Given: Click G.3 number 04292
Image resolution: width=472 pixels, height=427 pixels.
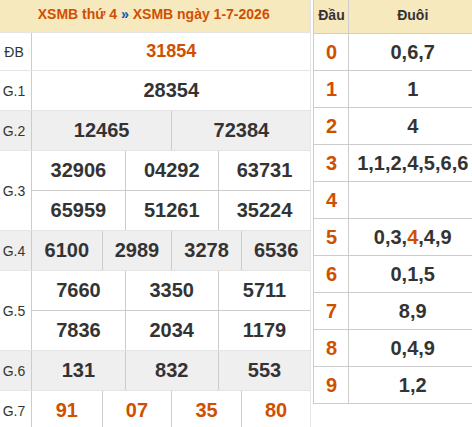Looking at the screenshot, I should (x=172, y=170).
